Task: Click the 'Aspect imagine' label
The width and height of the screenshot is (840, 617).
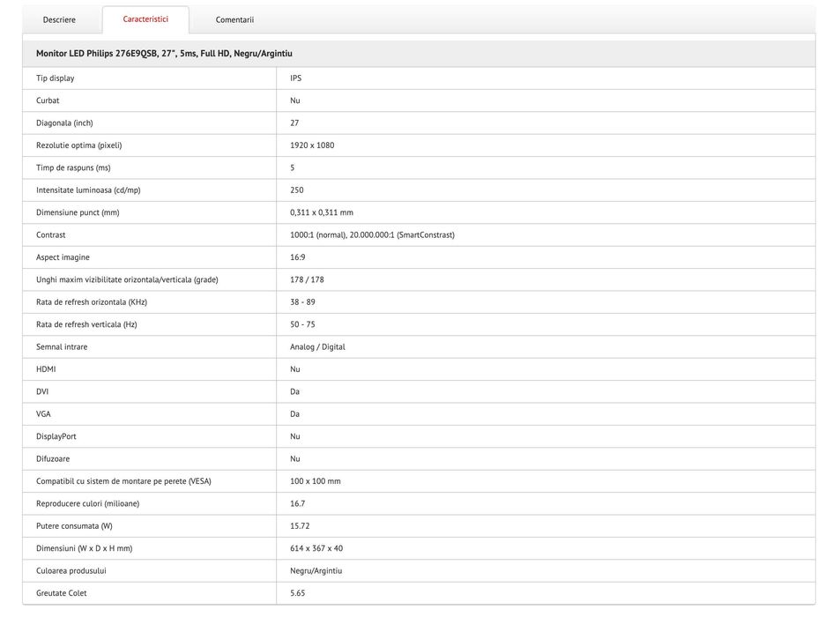Action: pyautogui.click(x=63, y=257)
